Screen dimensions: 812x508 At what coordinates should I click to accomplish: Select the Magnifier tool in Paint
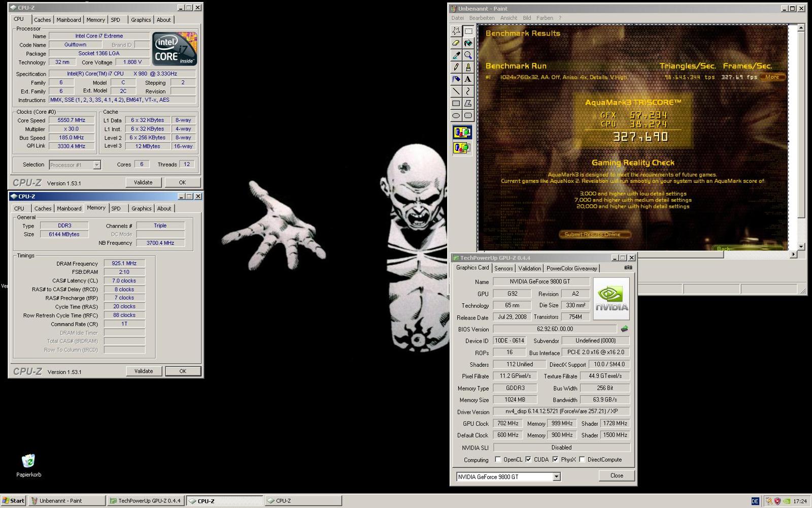tap(468, 55)
